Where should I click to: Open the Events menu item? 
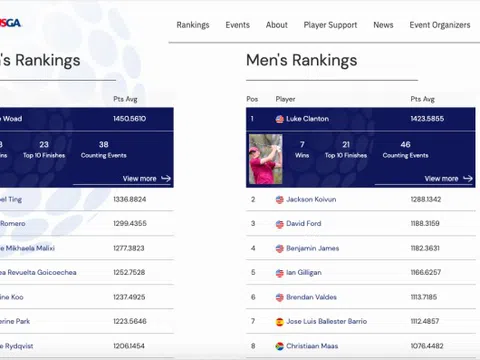click(238, 25)
